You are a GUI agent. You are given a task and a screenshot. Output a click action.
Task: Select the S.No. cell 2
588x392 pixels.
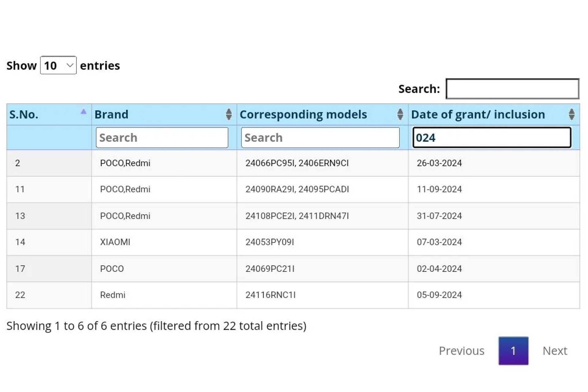point(49,163)
